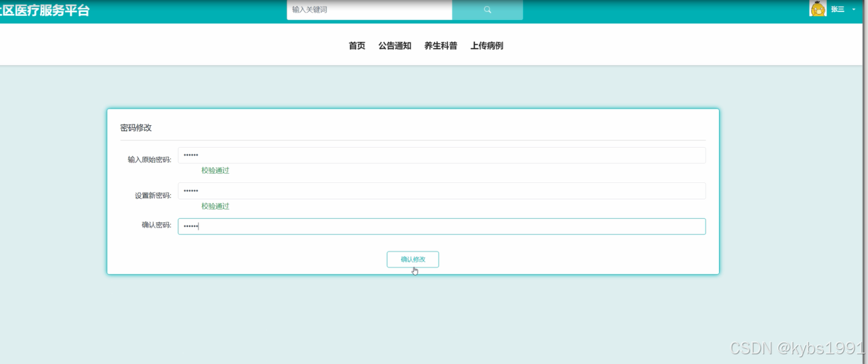Viewport: 868px width, 364px height.
Task: Click the 确认修改 button
Action: pyautogui.click(x=412, y=259)
